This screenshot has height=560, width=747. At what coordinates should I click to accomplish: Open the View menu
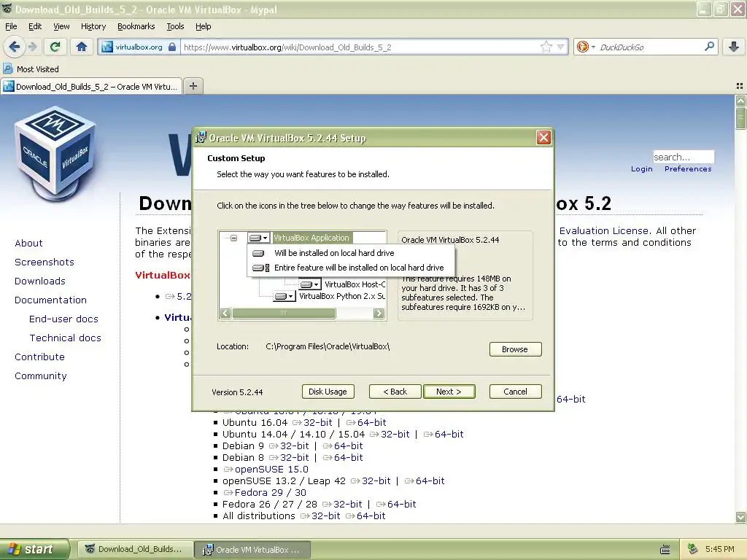(x=61, y=26)
